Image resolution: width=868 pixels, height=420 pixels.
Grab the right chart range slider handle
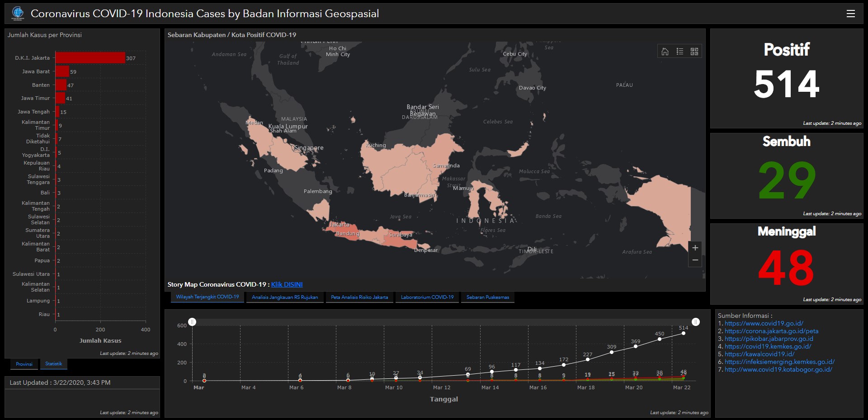(695, 322)
